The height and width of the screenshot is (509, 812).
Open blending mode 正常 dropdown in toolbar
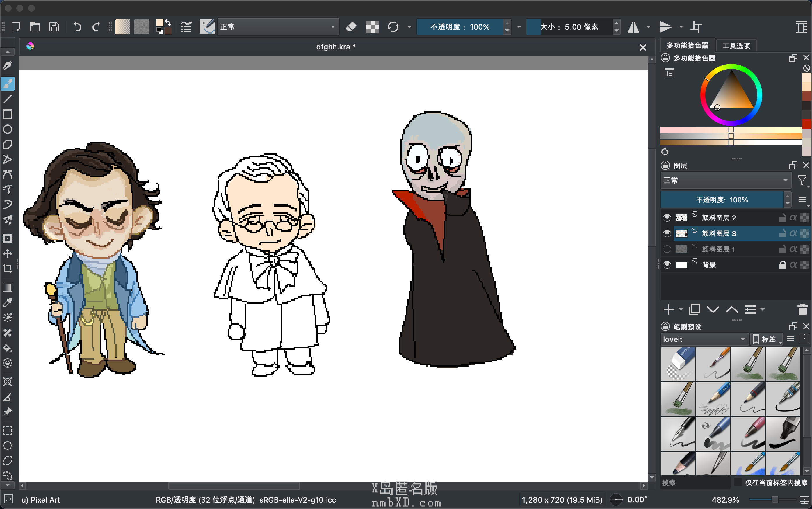point(278,27)
